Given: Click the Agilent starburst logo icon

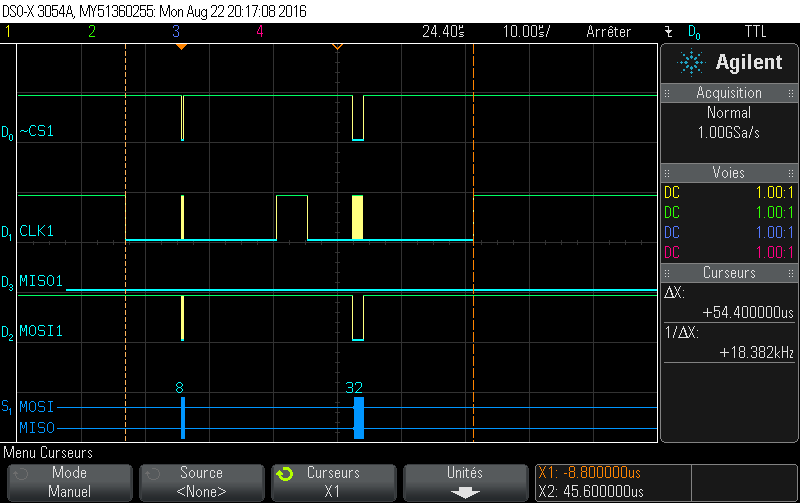Looking at the screenshot, I should [691, 63].
